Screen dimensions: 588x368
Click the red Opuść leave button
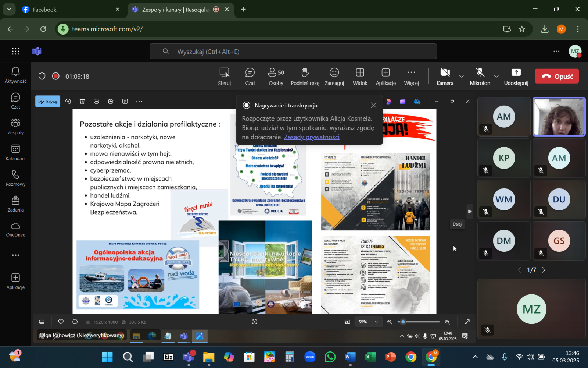click(x=557, y=76)
